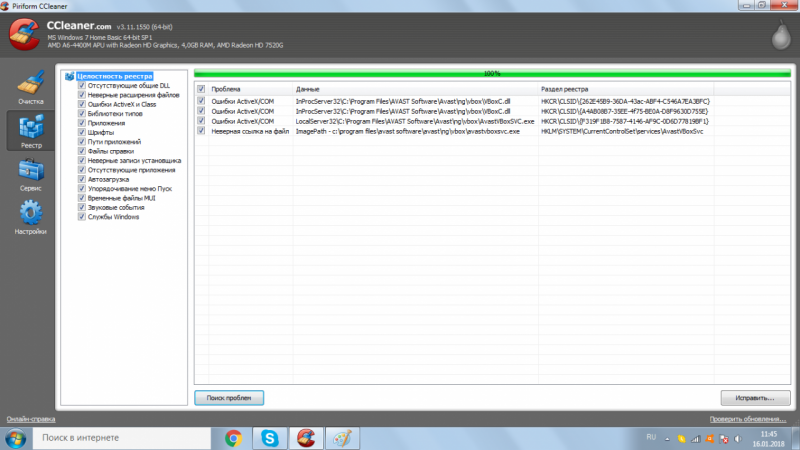800x450 pixels.
Task: Sort by Проблема column header
Action: [x=251, y=89]
